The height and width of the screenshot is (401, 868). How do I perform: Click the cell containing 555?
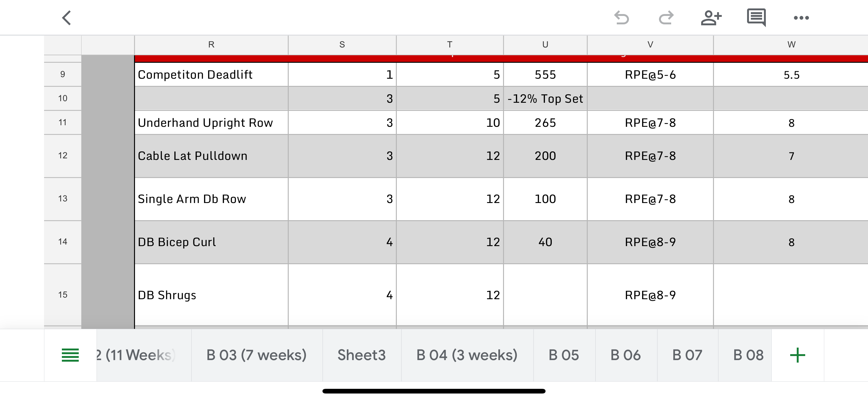pos(545,75)
